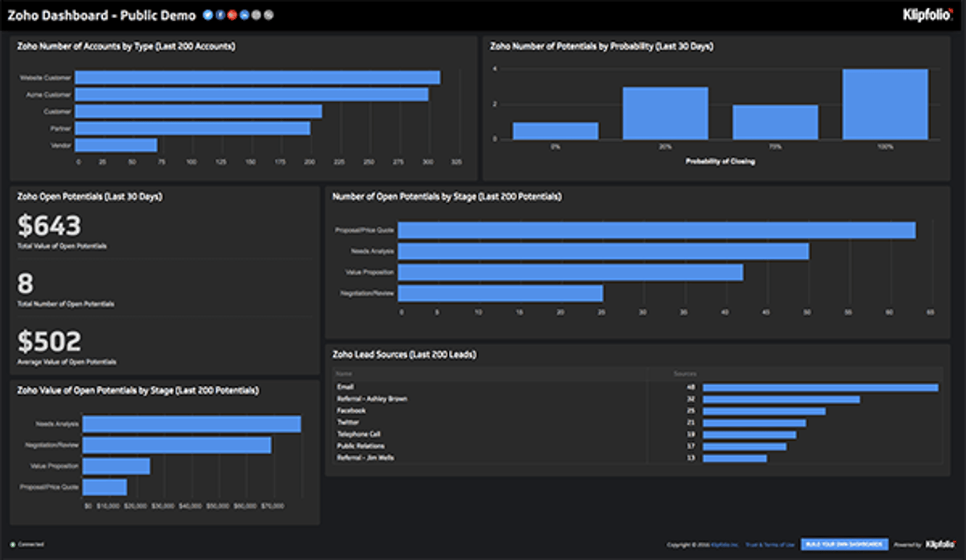This screenshot has height=560, width=966.
Task: Click Zoho Open Potentials panel title
Action: click(90, 197)
